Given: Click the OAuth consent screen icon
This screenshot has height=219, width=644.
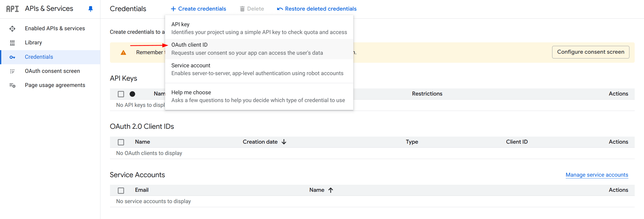Looking at the screenshot, I should (12, 71).
